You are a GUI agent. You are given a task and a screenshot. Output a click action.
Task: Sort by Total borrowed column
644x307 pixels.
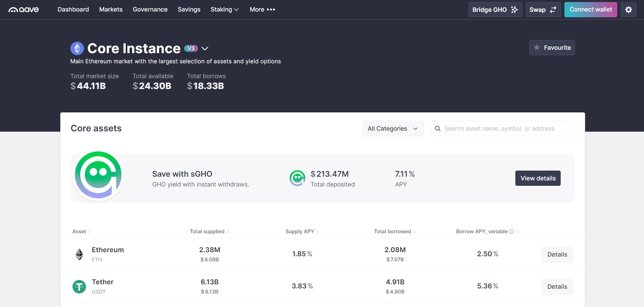pos(395,232)
